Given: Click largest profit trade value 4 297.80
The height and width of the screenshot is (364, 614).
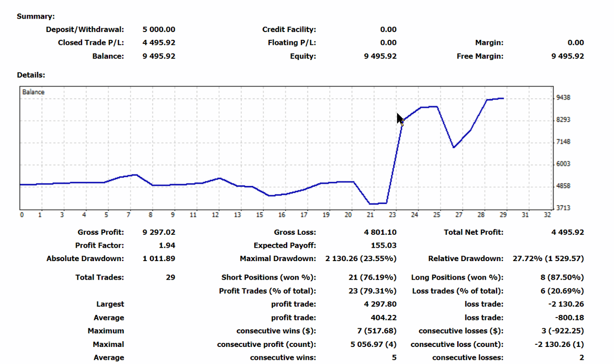Looking at the screenshot, I should pos(380,304).
